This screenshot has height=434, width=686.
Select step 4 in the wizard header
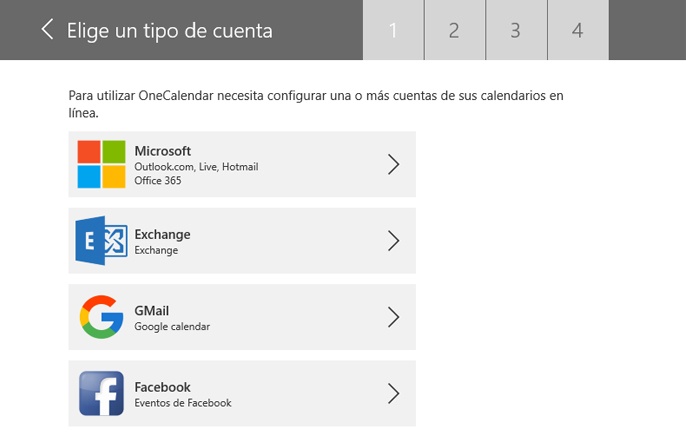(577, 30)
